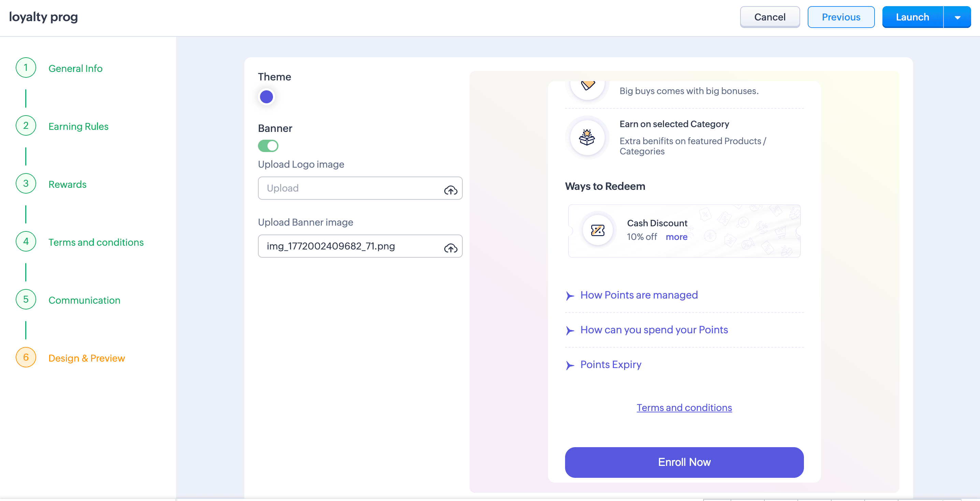
Task: Click the upload cloud icon for Logo image
Action: click(x=450, y=190)
